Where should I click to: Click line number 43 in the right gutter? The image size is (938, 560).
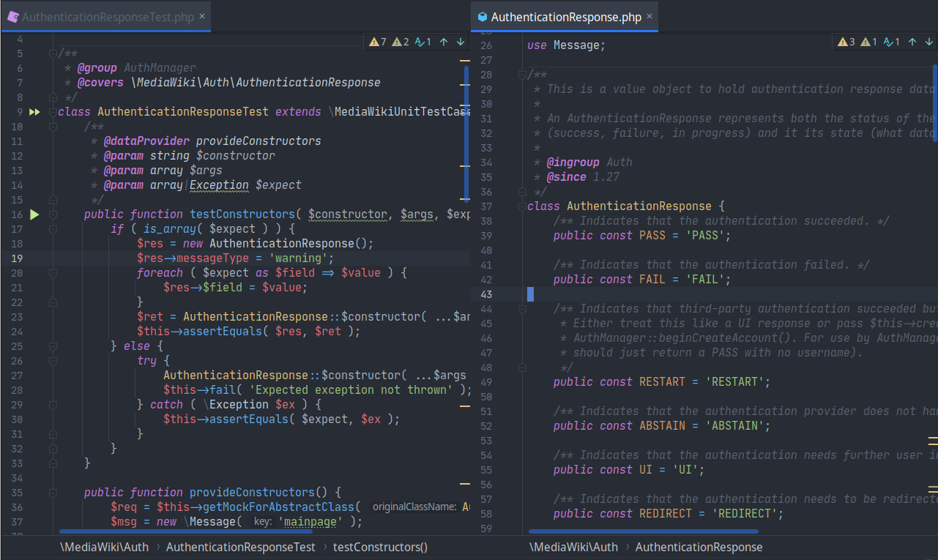point(486,294)
